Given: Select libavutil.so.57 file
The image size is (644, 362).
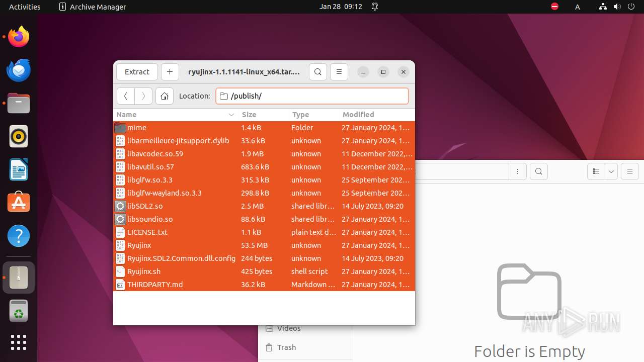Looking at the screenshot, I should (x=264, y=167).
